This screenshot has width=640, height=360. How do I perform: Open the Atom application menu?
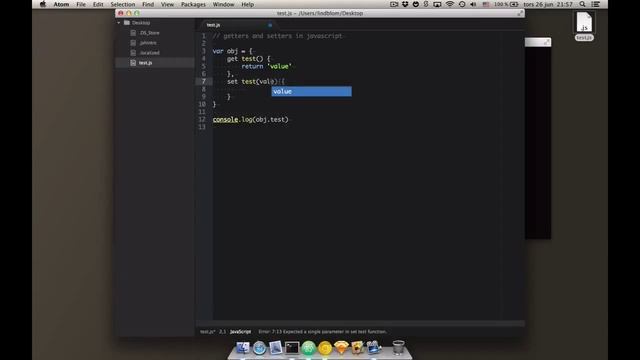[61, 4]
